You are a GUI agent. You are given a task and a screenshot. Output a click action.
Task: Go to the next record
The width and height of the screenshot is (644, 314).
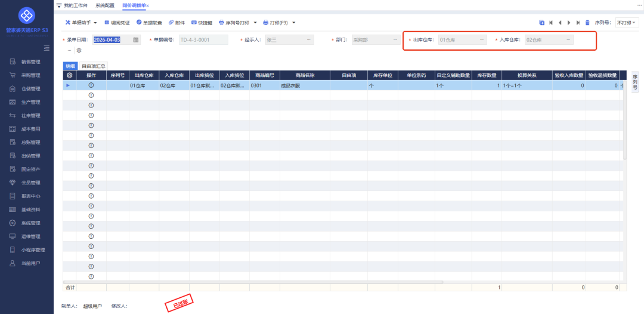coord(569,23)
